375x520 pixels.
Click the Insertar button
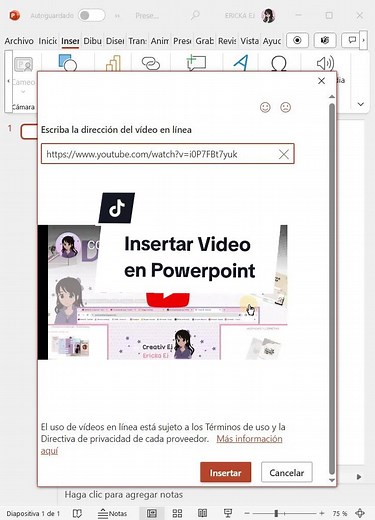[226, 472]
